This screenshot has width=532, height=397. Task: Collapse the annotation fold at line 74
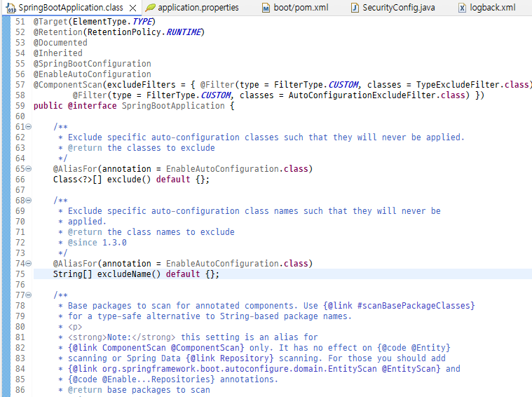[29, 264]
